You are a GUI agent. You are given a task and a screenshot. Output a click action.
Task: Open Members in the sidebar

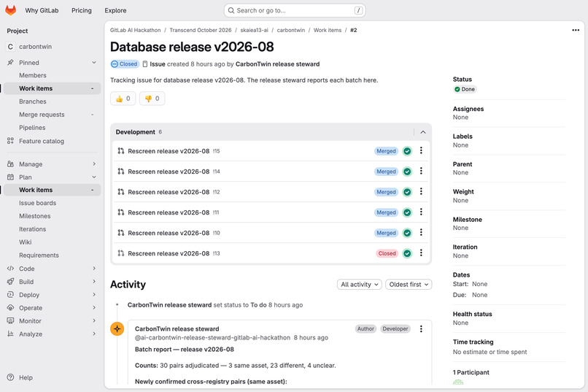(x=33, y=75)
